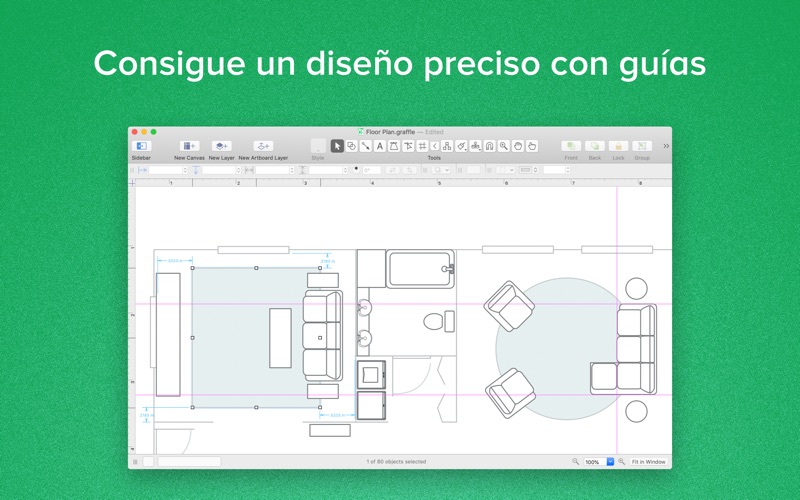The width and height of the screenshot is (800, 500).
Task: Open the Style Brush tool dropdown
Action: pyautogui.click(x=461, y=146)
